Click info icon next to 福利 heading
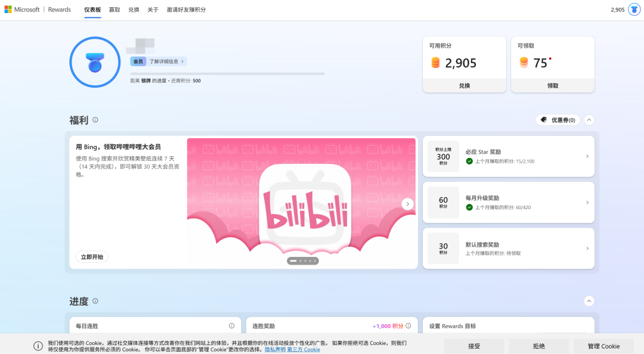This screenshot has height=354, width=644. pos(95,120)
